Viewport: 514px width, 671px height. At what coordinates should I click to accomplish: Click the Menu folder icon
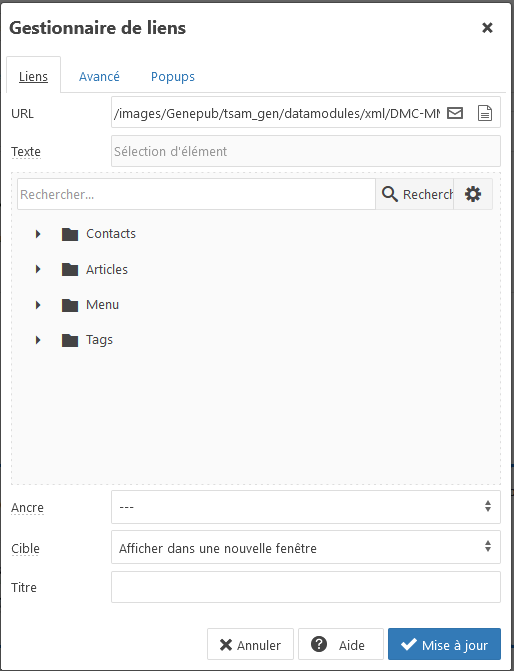coord(70,305)
